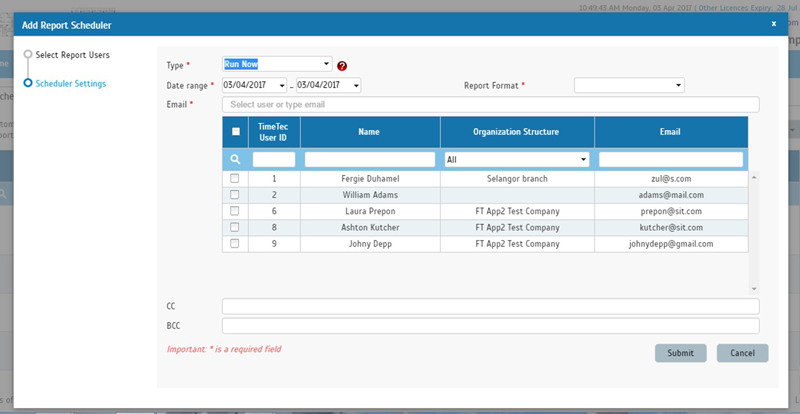Image resolution: width=800 pixels, height=414 pixels.
Task: Click the search magnifier icon in filter row
Action: (x=235, y=159)
